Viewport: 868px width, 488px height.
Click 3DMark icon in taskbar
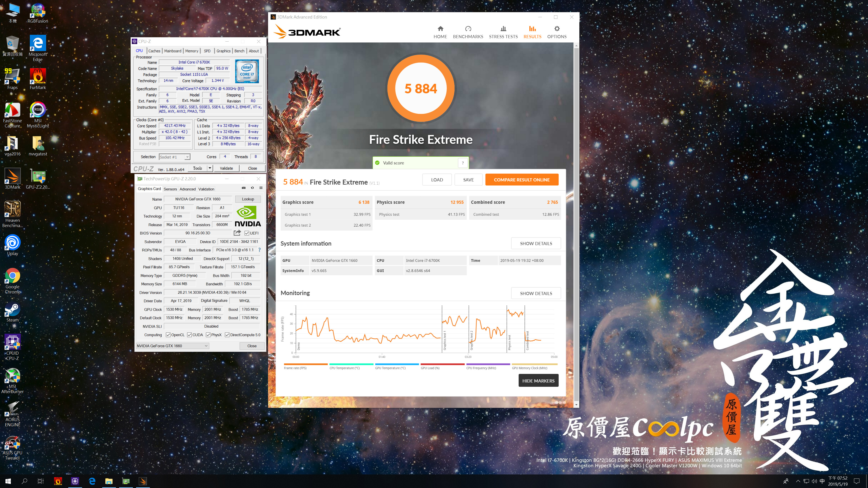pyautogui.click(x=143, y=481)
